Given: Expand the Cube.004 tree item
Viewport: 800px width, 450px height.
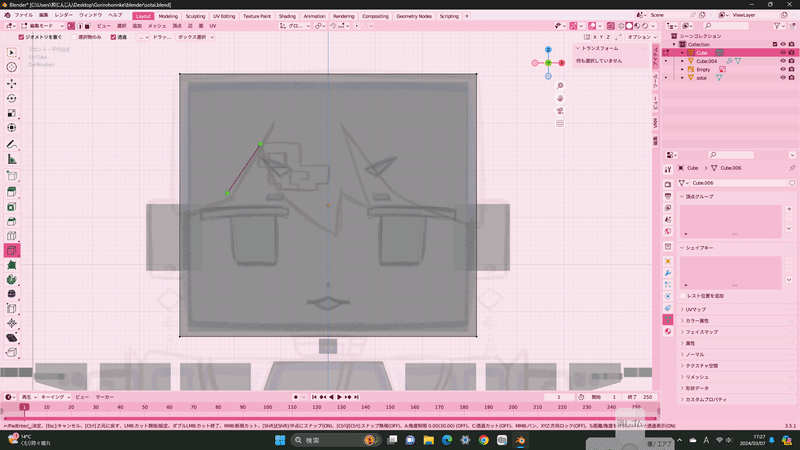Looking at the screenshot, I should click(682, 61).
